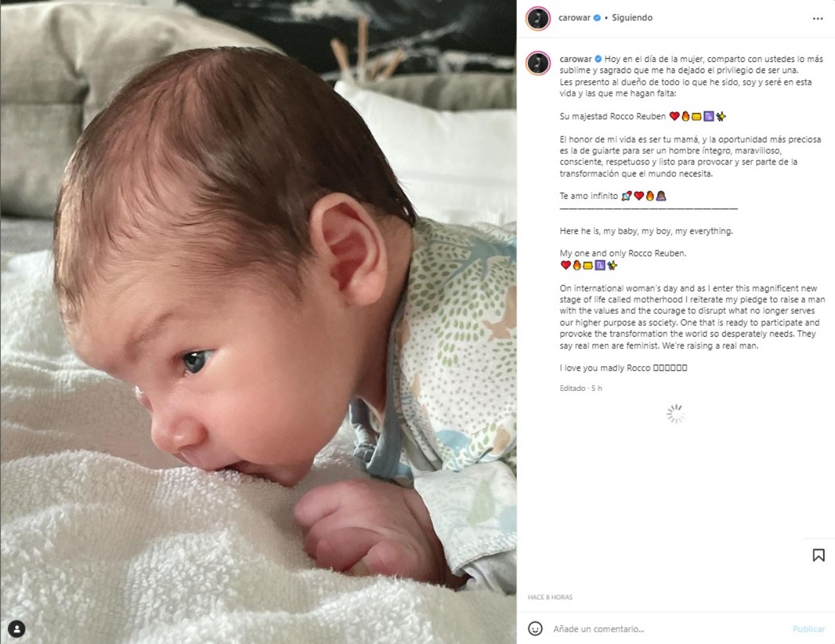The width and height of the screenshot is (835, 644).
Task: Toggle the Siguiendo following button
Action: click(x=631, y=18)
